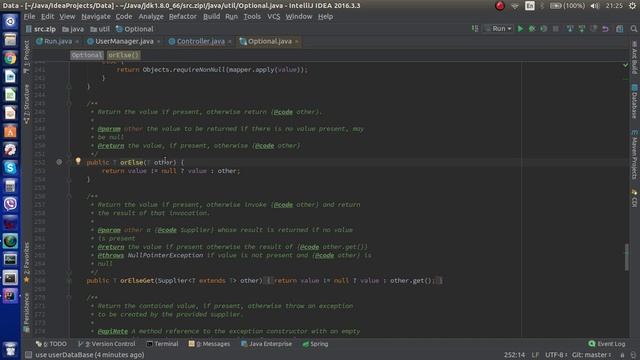Collapse the Javadoc comment above orElse
The height and width of the screenshot is (360, 640).
(69, 103)
